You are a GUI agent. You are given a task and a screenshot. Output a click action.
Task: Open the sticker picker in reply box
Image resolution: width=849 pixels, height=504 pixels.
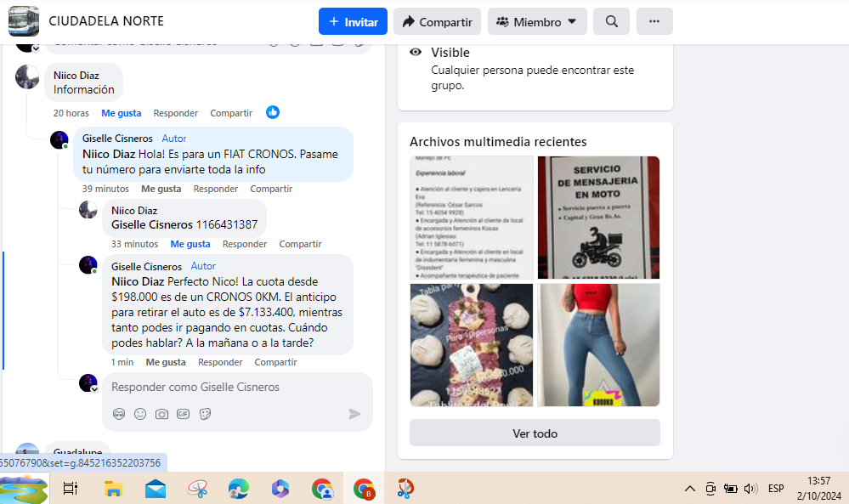point(205,414)
